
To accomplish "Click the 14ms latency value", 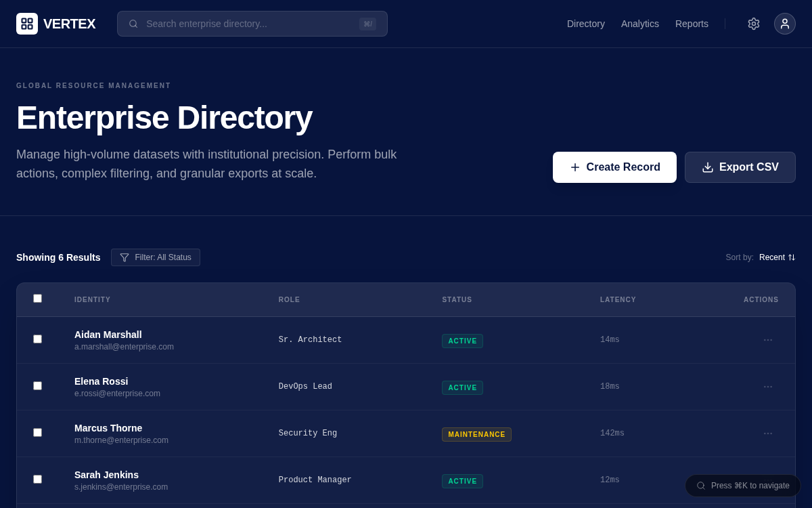I will point(610,340).
